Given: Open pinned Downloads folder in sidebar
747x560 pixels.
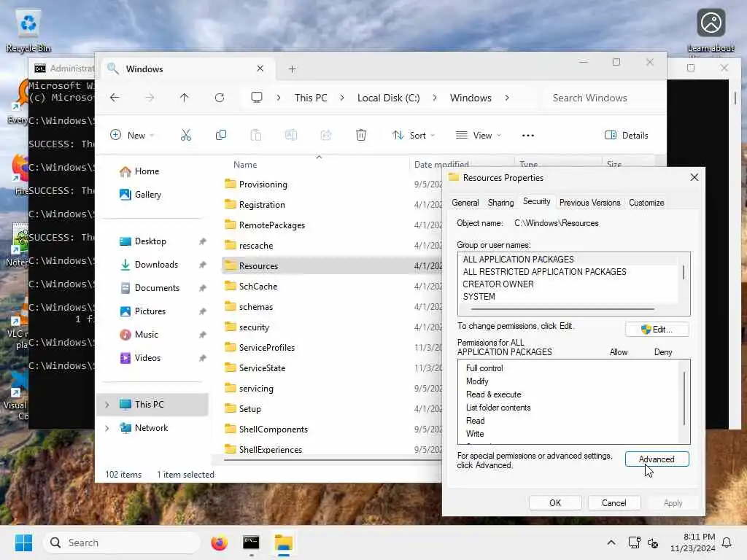Looking at the screenshot, I should pos(156,265).
